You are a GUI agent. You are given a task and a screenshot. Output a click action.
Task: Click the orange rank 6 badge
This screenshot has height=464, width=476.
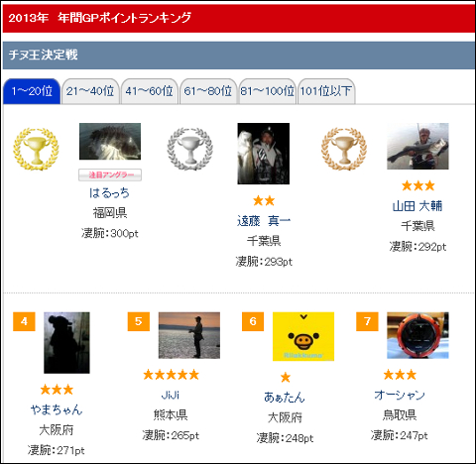tap(253, 321)
